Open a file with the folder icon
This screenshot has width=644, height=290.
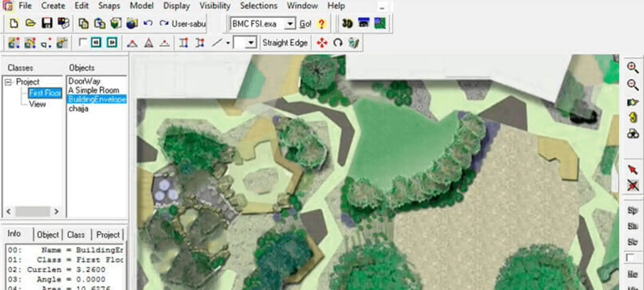tap(30, 23)
